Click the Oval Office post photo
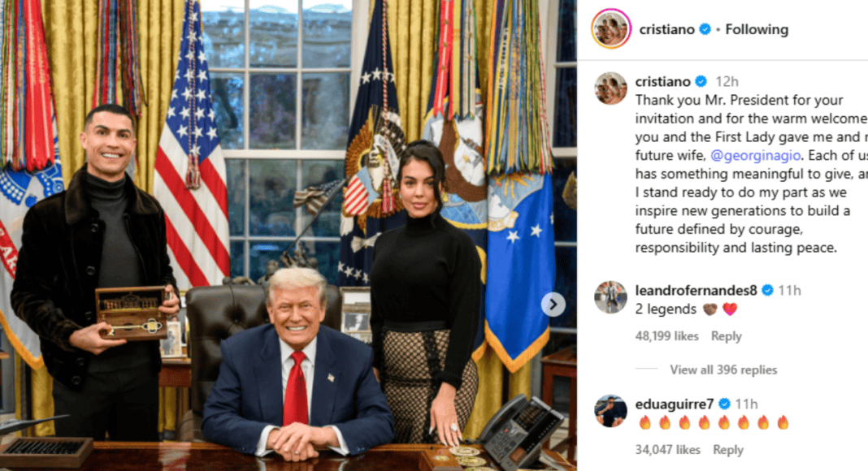Image resolution: width=868 pixels, height=471 pixels. point(288,235)
